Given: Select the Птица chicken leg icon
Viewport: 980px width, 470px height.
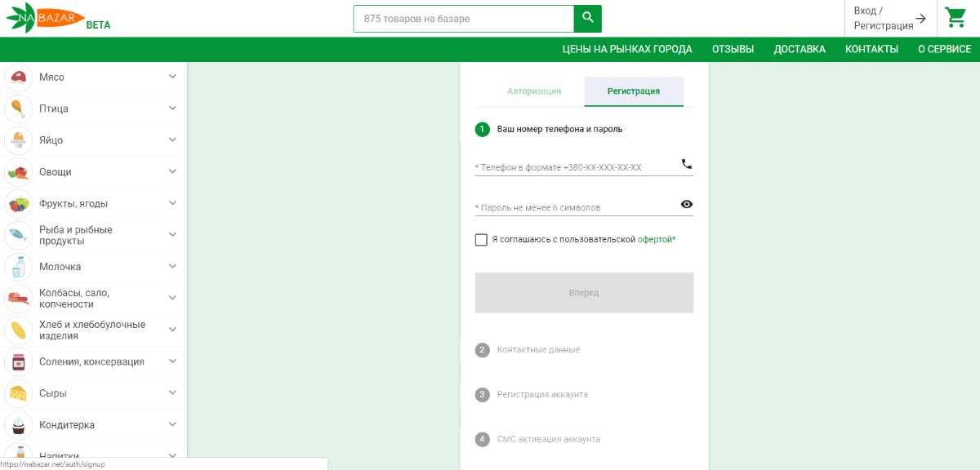Looking at the screenshot, I should (x=18, y=109).
